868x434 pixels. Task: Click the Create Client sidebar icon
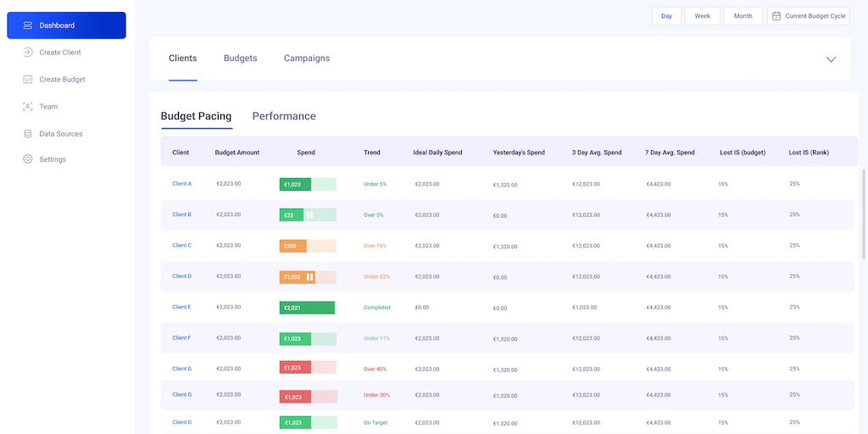pyautogui.click(x=28, y=53)
